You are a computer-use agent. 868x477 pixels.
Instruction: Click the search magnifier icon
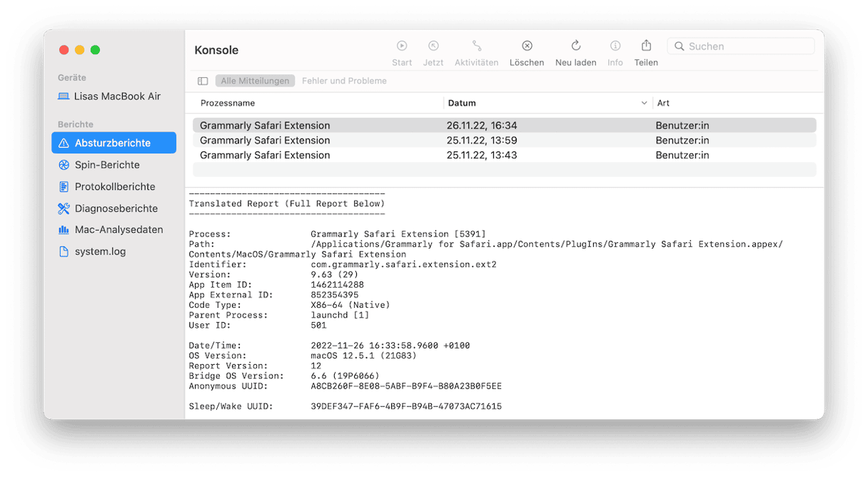(x=680, y=46)
